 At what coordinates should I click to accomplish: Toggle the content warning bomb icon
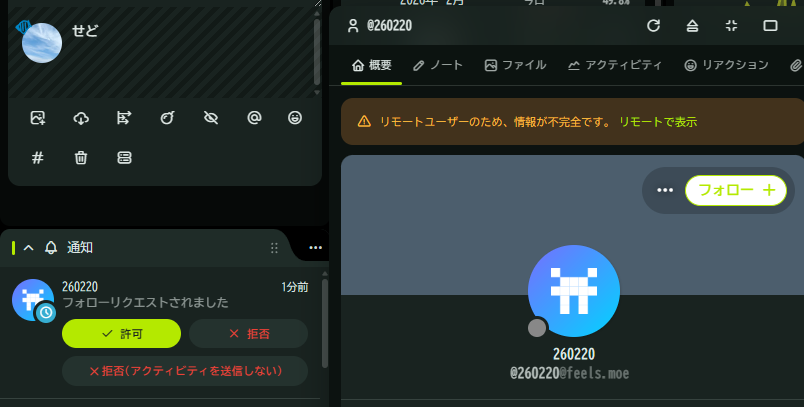(x=167, y=118)
